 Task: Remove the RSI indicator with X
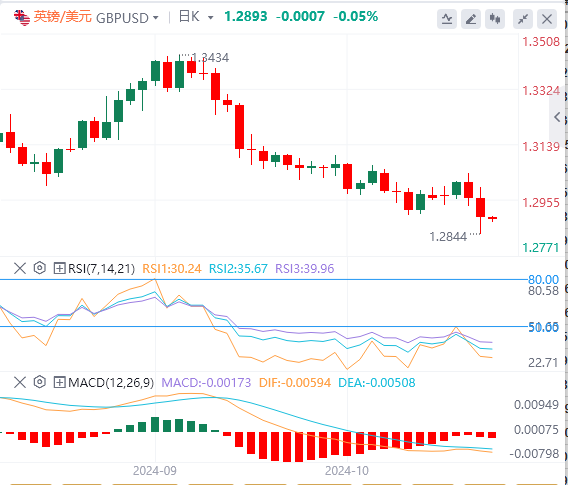pyautogui.click(x=20, y=268)
